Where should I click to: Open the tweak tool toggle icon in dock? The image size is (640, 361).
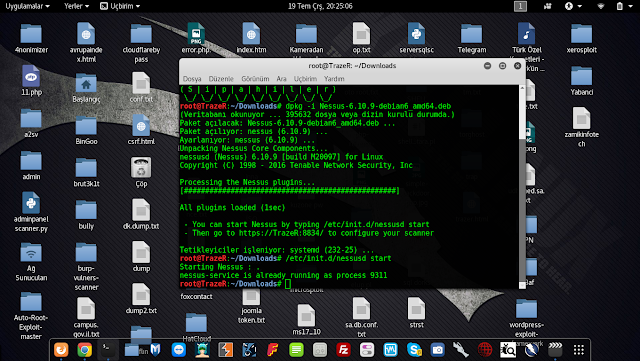tap(367, 350)
